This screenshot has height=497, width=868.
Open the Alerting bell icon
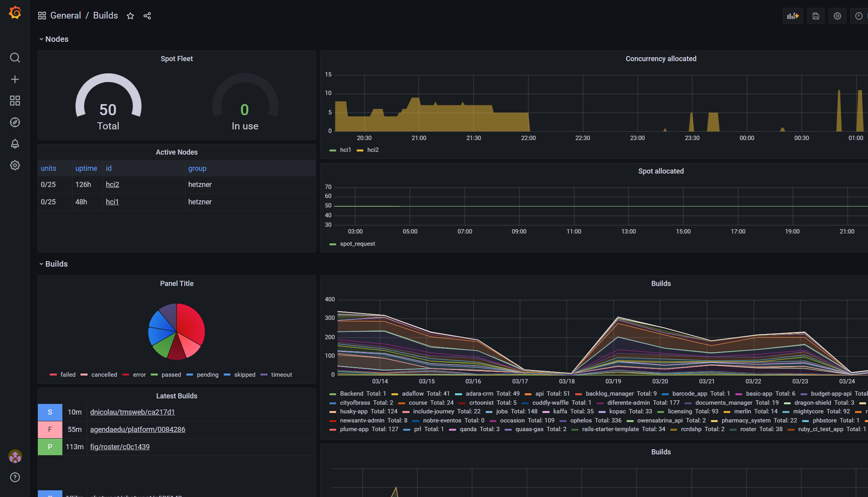click(15, 144)
